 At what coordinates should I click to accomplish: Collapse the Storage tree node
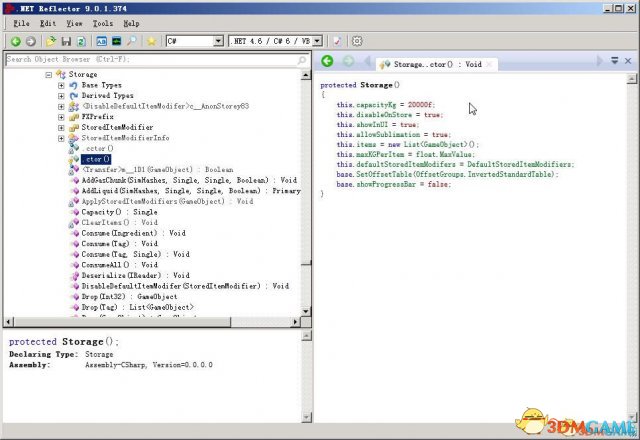49,75
